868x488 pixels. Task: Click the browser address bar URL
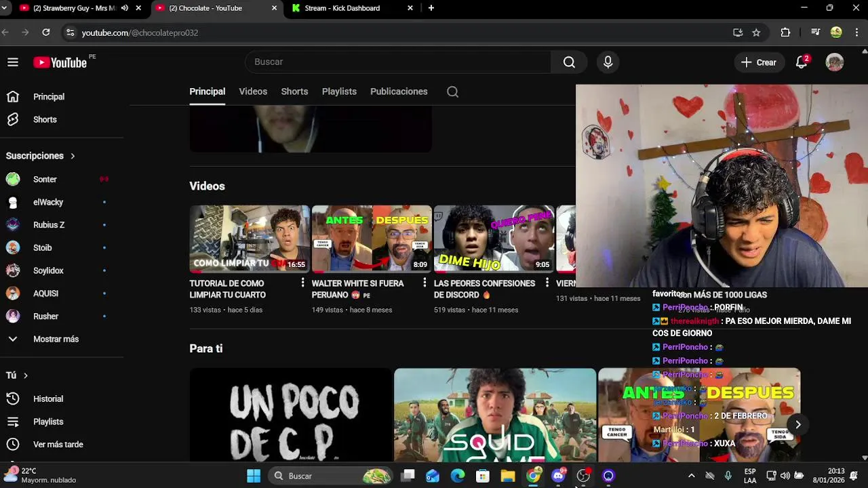click(140, 33)
